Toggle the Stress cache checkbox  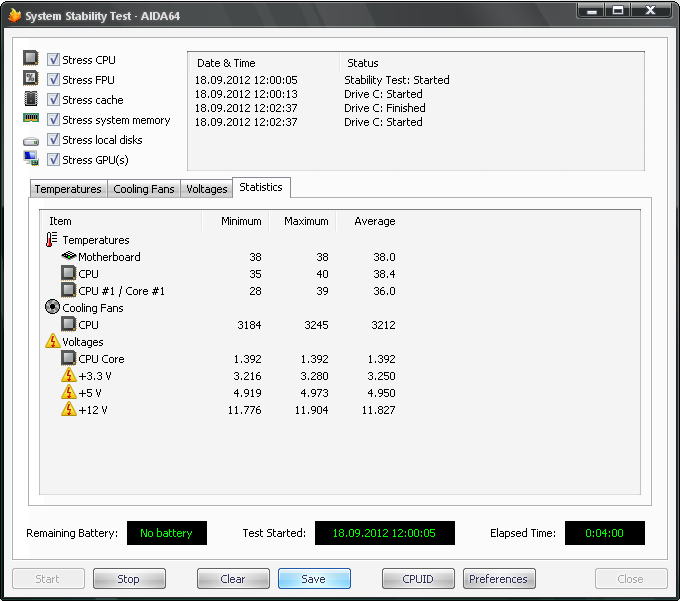(53, 99)
